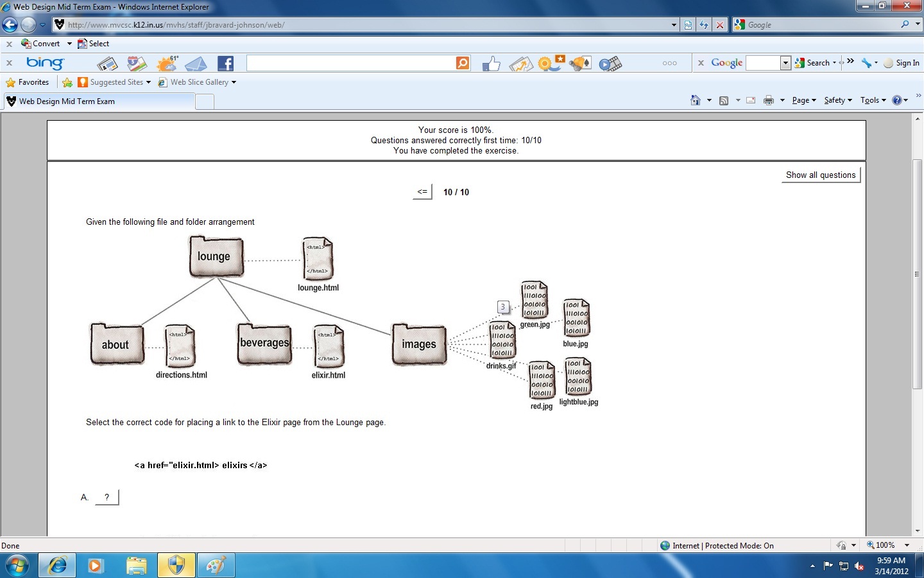Refresh the page using address bar icon
This screenshot has height=578, width=924.
704,25
